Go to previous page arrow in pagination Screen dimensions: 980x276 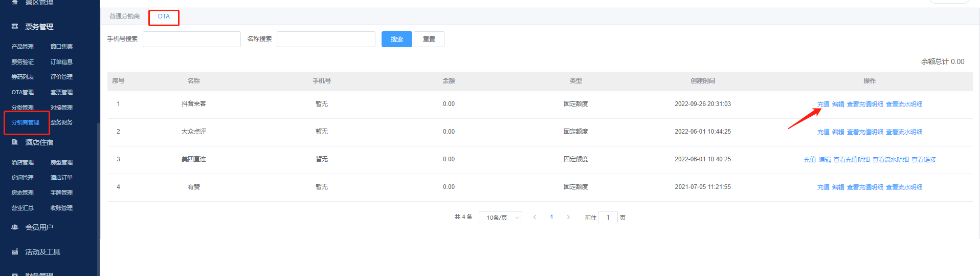pos(534,217)
